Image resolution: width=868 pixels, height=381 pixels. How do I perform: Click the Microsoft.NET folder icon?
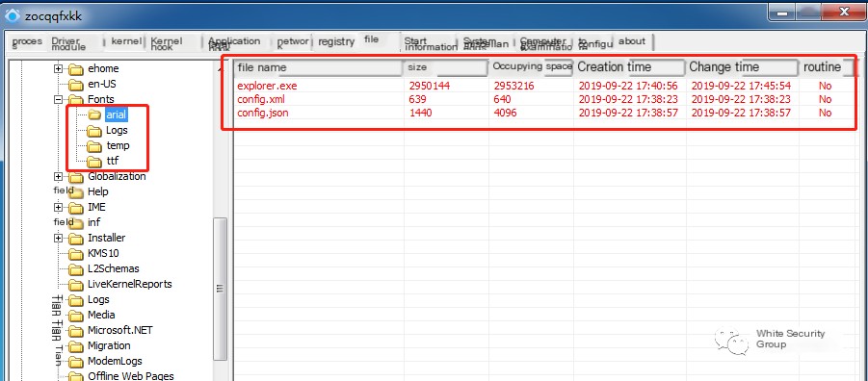pos(75,331)
